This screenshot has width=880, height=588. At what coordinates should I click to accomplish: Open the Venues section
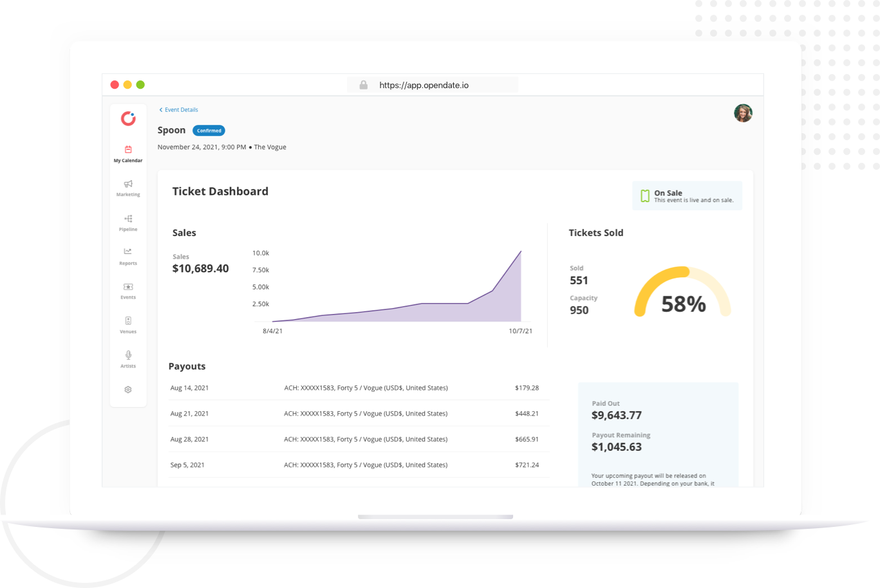coord(128,326)
